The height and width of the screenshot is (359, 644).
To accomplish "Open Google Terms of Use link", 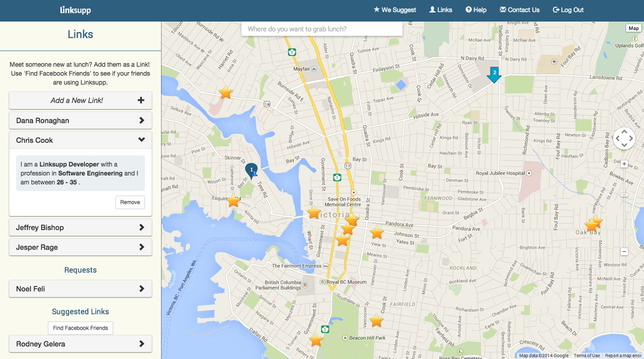I will pos(587,356).
